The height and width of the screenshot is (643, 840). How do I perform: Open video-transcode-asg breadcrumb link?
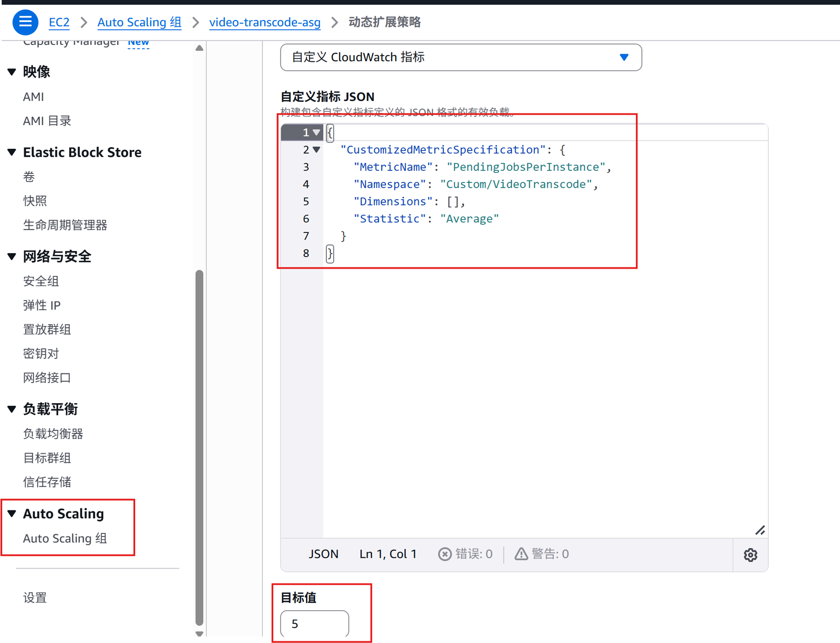pos(265,22)
